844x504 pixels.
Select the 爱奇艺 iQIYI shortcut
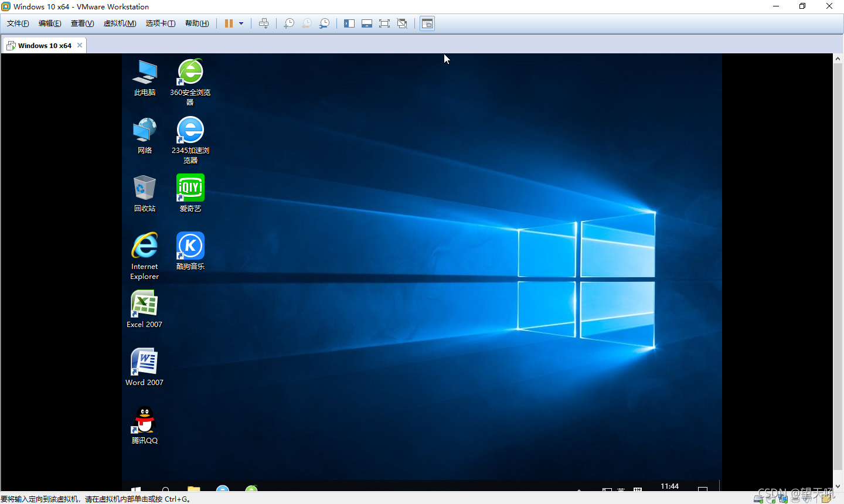point(190,194)
